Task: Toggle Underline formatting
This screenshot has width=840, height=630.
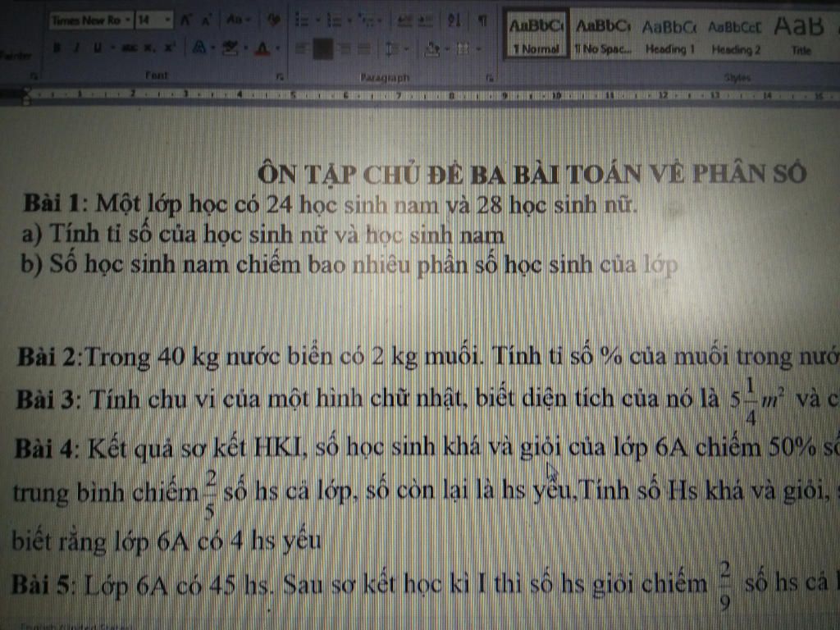Action: (x=97, y=48)
